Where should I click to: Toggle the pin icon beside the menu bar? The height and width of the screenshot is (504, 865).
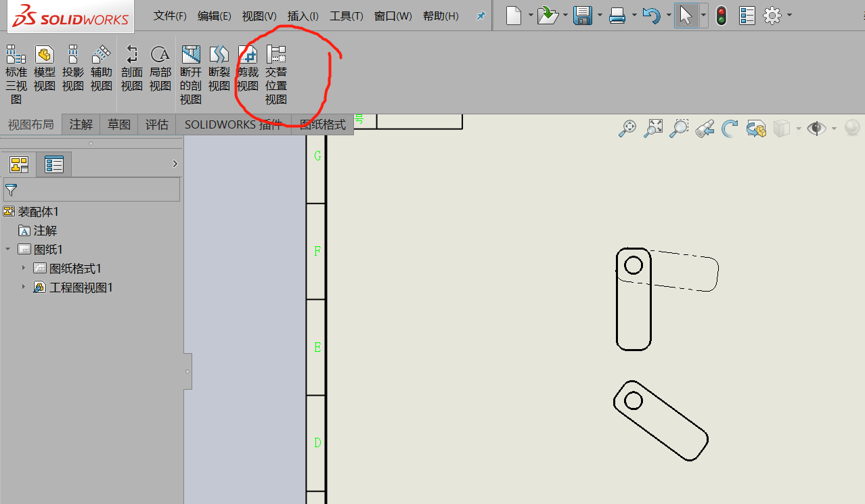tap(481, 16)
